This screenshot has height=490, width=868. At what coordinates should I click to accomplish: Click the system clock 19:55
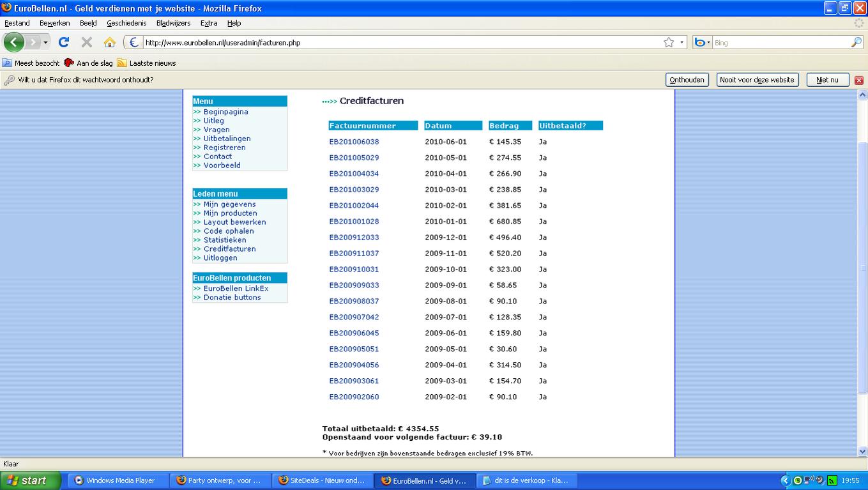[850, 480]
